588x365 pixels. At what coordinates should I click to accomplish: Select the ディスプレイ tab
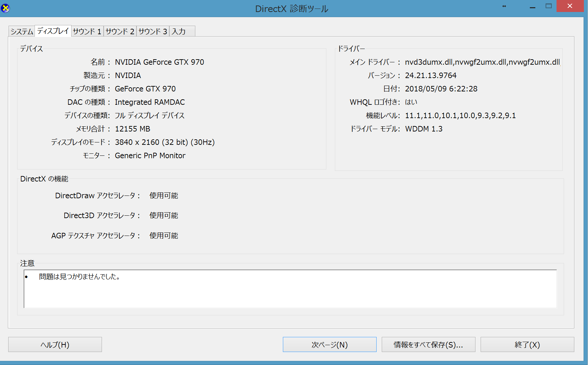point(53,31)
